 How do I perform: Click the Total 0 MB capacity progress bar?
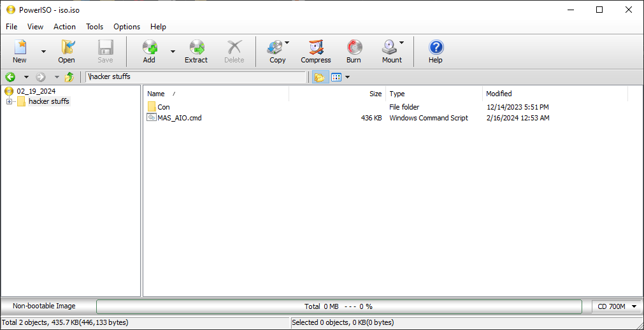pyautogui.click(x=339, y=306)
